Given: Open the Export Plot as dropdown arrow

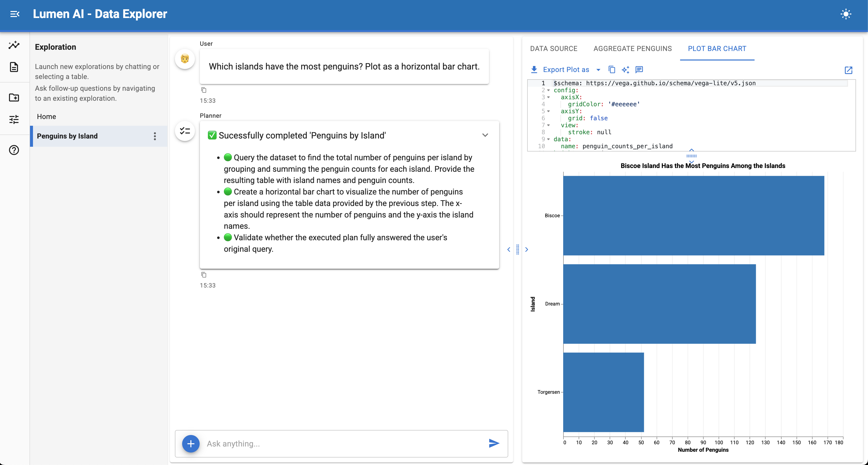Looking at the screenshot, I should click(598, 70).
